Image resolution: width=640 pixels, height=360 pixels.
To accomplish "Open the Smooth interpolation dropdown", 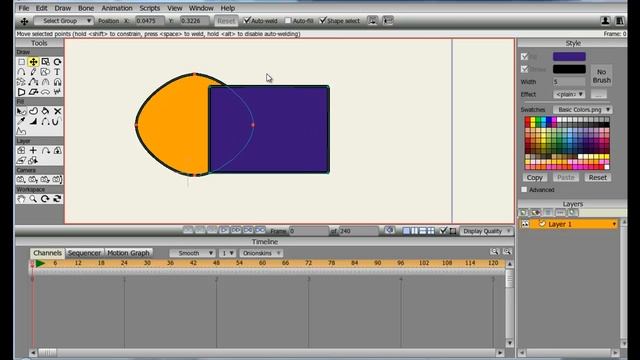I will click(x=192, y=253).
